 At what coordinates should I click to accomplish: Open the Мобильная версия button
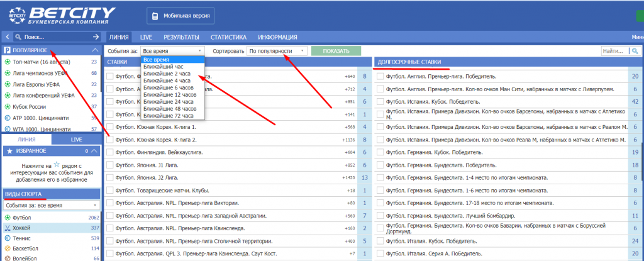(x=180, y=16)
